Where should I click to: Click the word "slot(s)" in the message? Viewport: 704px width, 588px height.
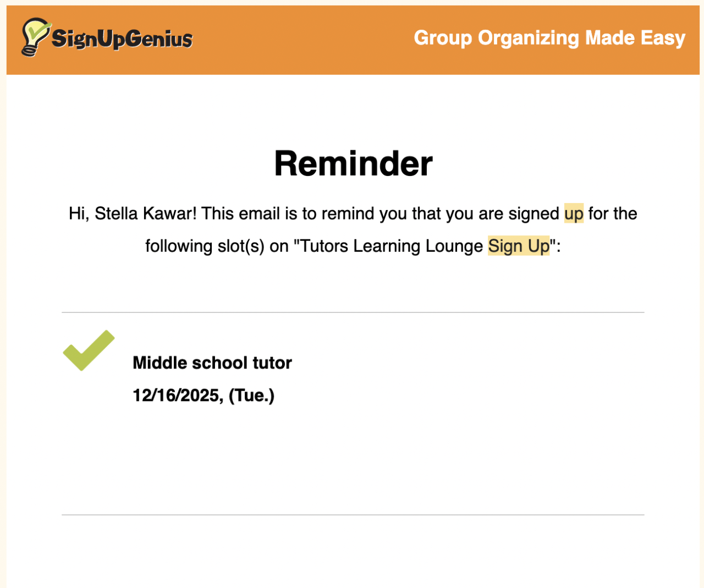click(x=241, y=246)
